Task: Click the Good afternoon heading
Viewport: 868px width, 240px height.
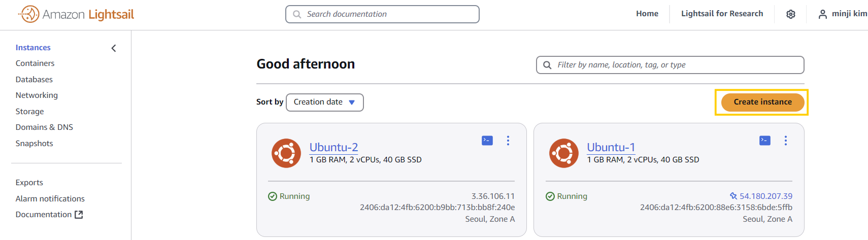Action: 306,64
